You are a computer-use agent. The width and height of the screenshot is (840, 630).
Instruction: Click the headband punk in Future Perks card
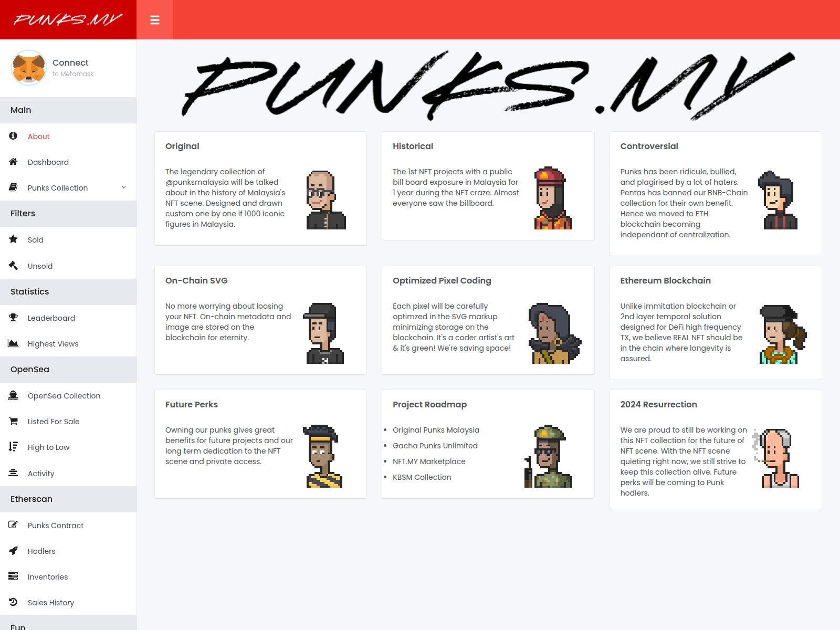[x=323, y=456]
